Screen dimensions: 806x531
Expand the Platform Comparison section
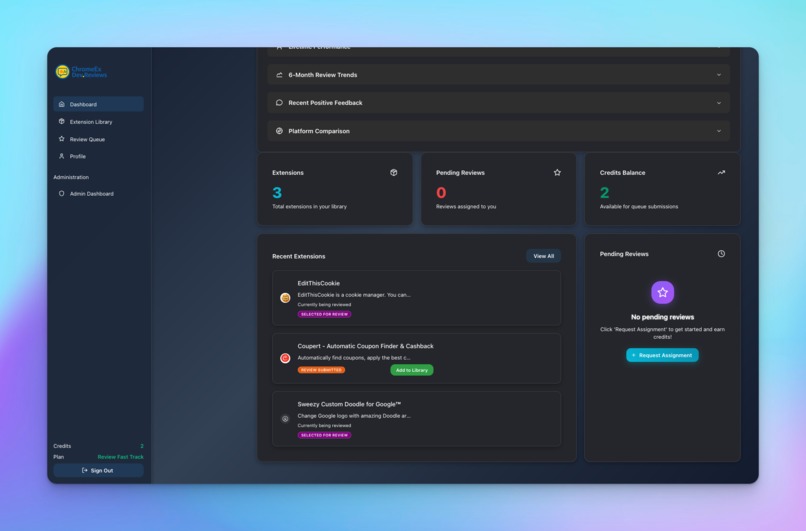tap(499, 131)
